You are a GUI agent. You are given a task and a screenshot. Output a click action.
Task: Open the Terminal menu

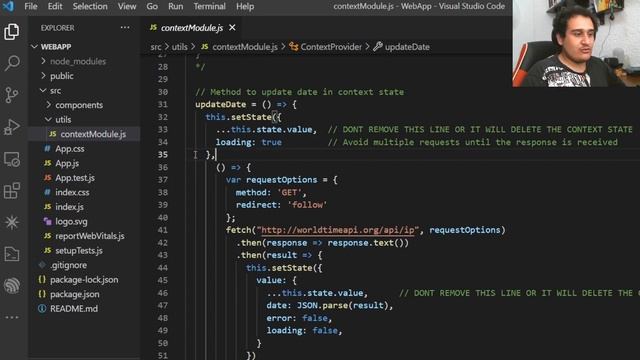click(209, 6)
